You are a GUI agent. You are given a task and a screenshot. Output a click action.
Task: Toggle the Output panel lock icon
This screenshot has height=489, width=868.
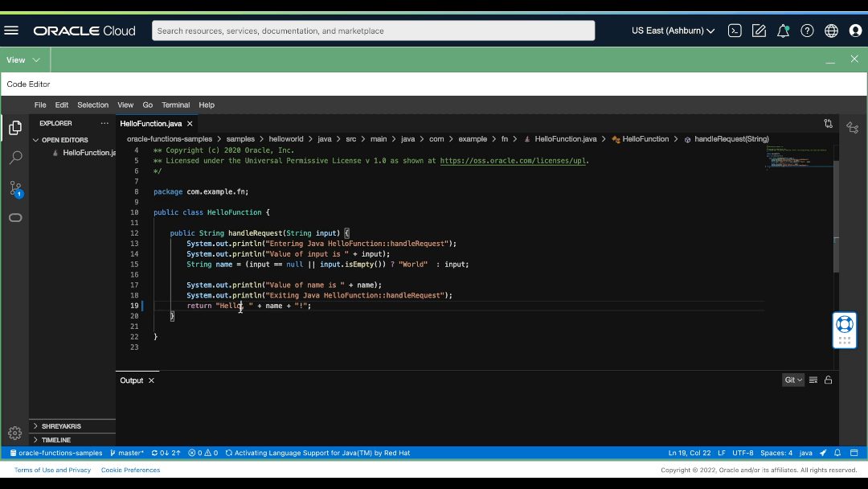point(829,380)
